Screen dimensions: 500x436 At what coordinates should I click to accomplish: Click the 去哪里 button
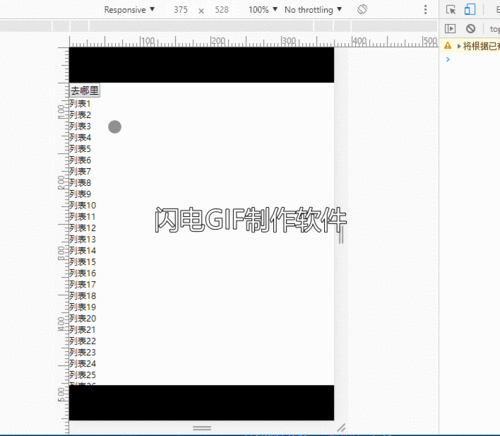coord(85,90)
